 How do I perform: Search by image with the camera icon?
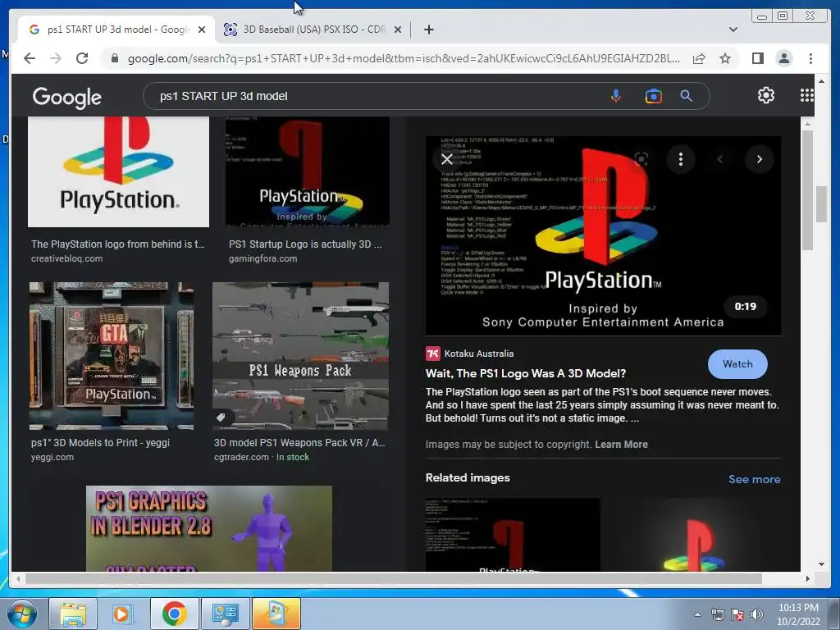pos(653,96)
